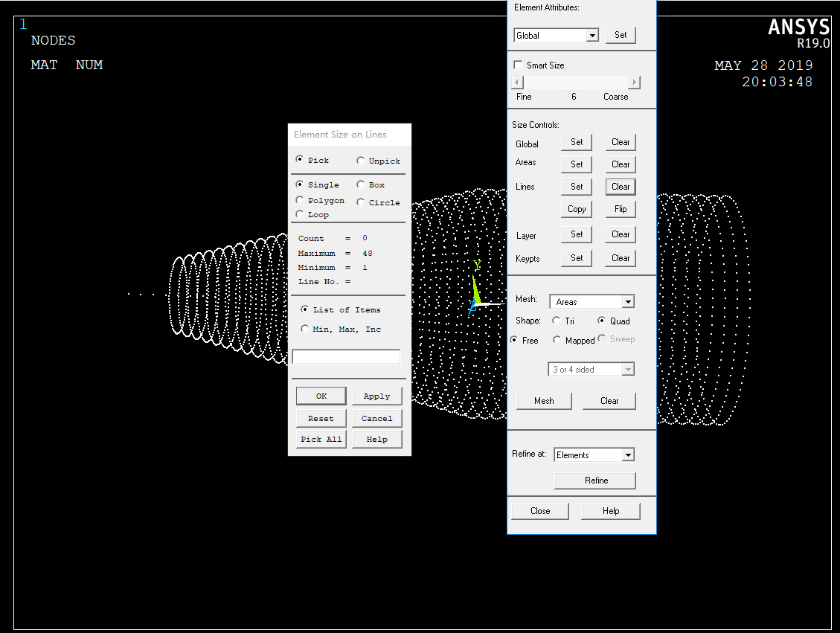Enable the Smart Size checkbox

pos(518,65)
